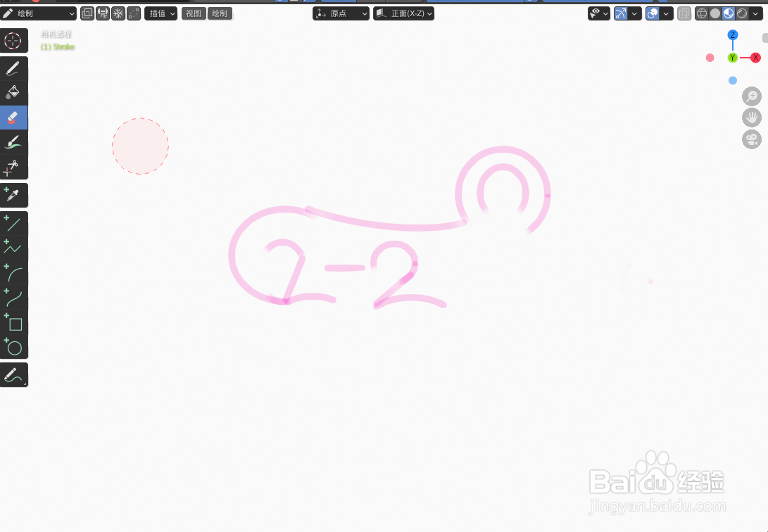The height and width of the screenshot is (532, 768).
Task: Switch viewport to Solid shading
Action: (715, 13)
